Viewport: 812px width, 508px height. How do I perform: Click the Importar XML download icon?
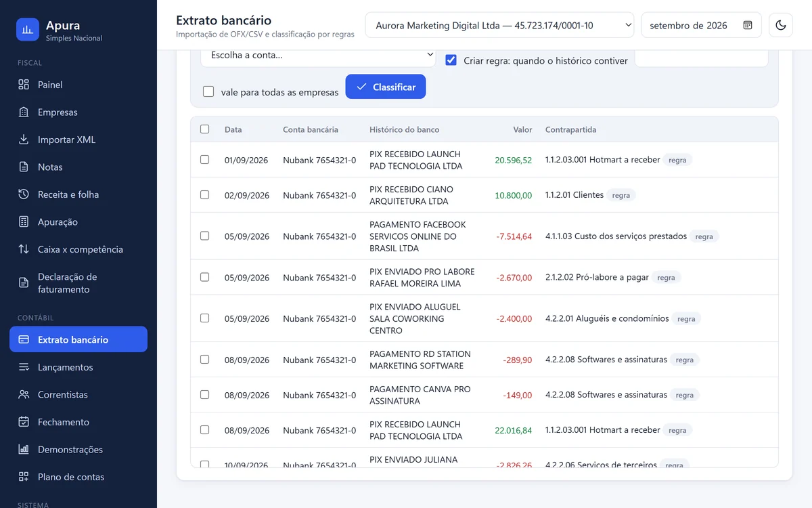24,140
